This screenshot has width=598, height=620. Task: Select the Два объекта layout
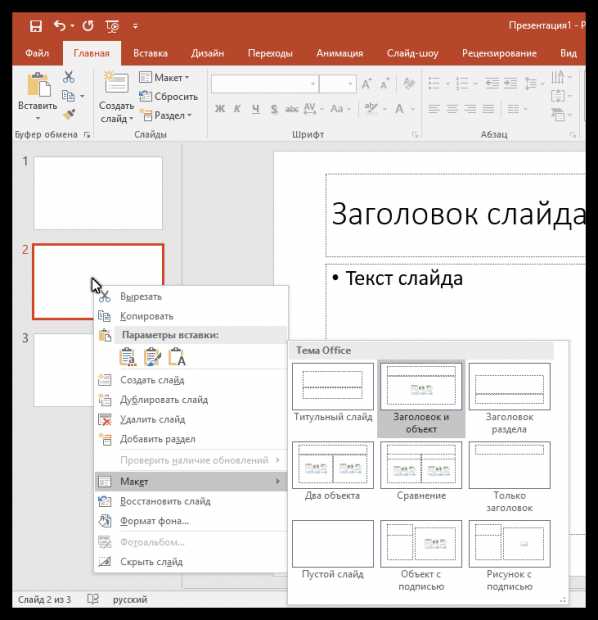click(x=333, y=471)
